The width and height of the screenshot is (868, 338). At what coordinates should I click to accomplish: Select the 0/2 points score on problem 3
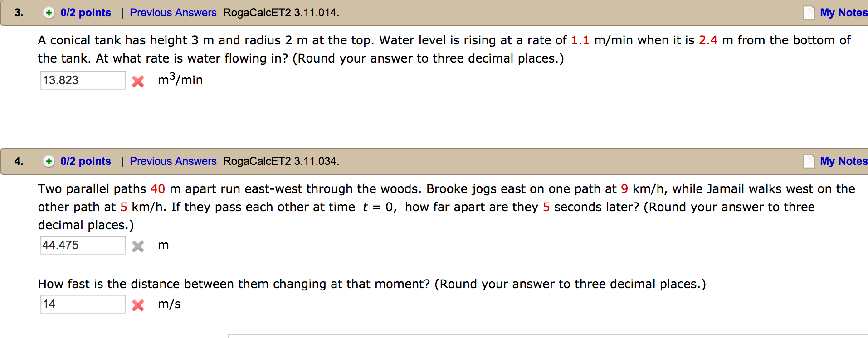coord(86,12)
